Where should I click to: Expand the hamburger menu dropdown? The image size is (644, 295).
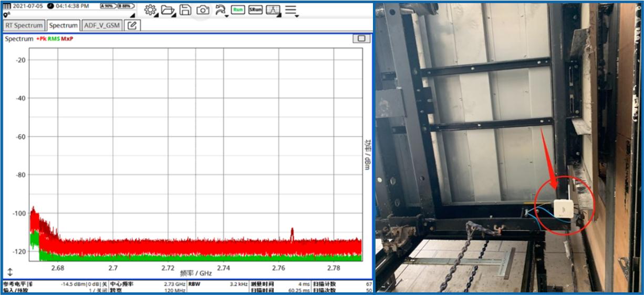pos(292,10)
